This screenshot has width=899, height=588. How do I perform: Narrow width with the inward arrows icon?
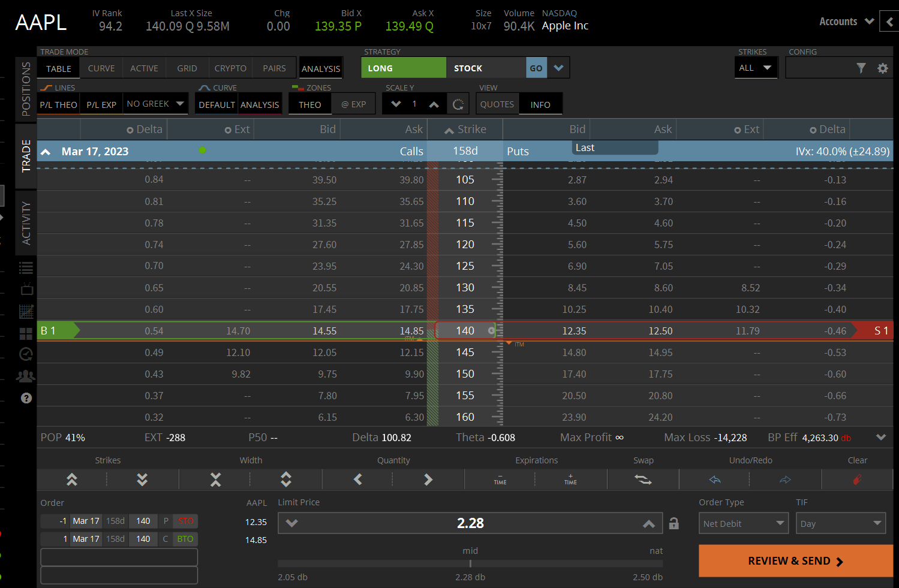[215, 480]
